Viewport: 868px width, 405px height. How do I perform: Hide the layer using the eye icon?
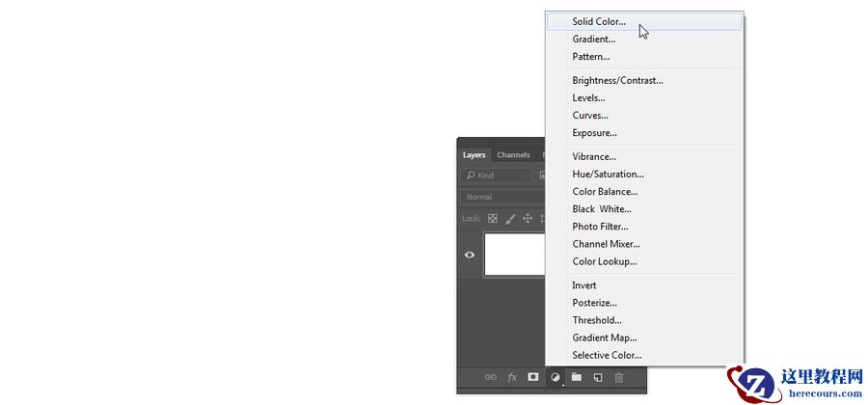coord(470,255)
